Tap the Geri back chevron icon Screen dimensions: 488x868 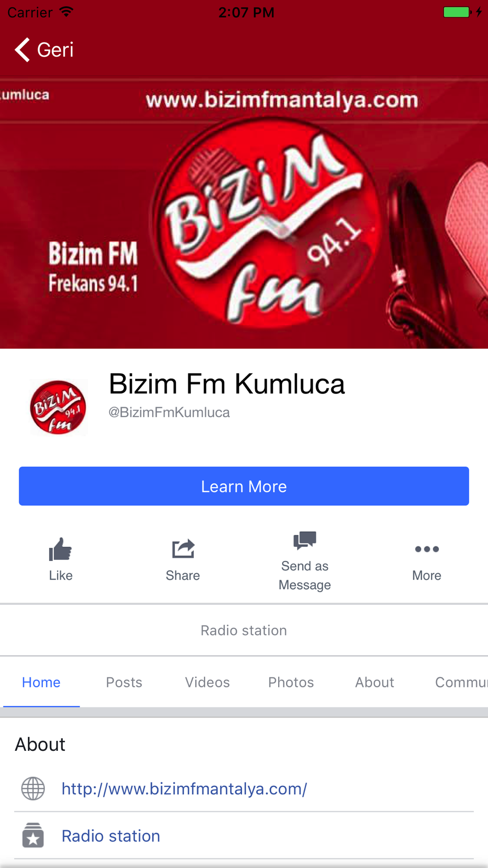coord(22,50)
